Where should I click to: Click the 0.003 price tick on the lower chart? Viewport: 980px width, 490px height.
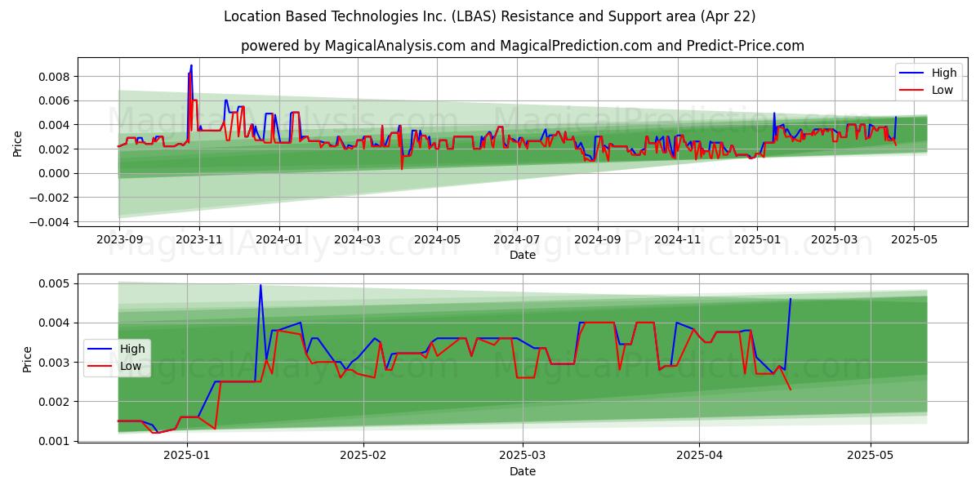[56, 362]
